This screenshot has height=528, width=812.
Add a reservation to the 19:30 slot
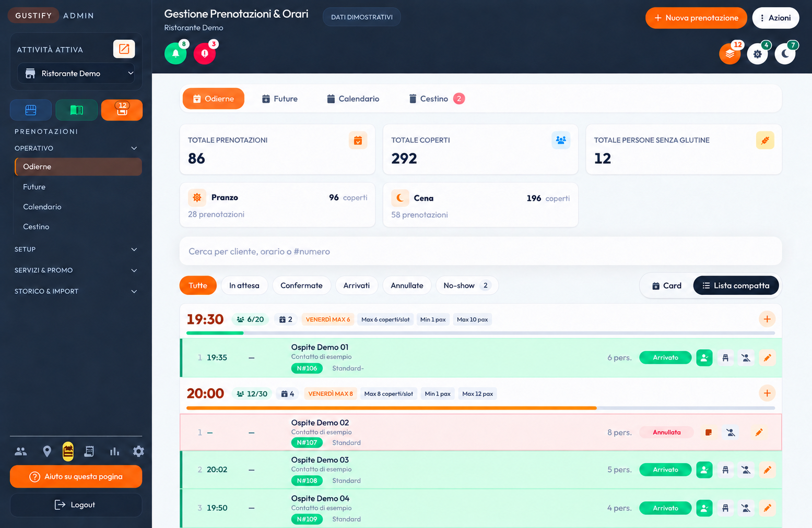pos(767,319)
